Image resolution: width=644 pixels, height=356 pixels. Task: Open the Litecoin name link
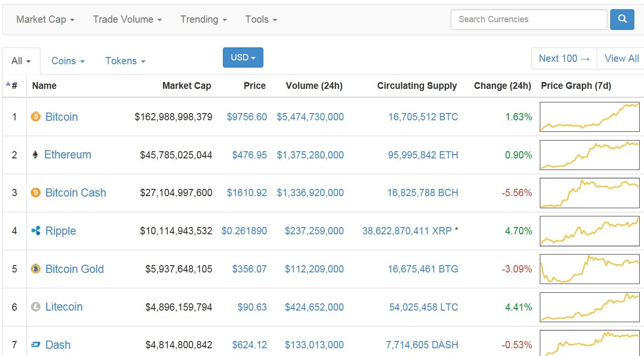coord(64,307)
